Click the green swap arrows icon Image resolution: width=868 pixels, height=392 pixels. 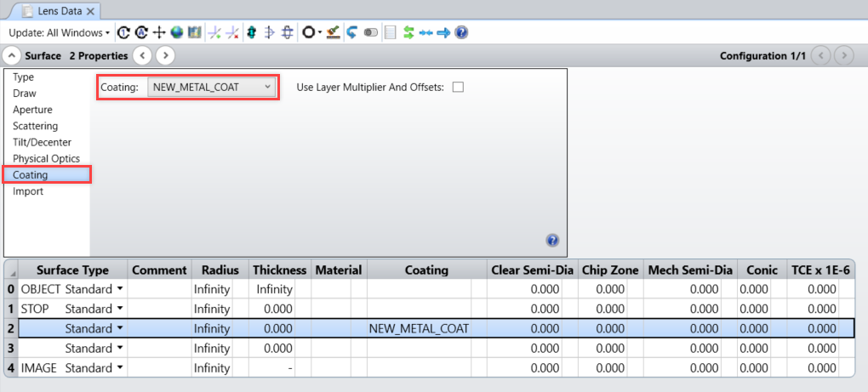tap(408, 33)
